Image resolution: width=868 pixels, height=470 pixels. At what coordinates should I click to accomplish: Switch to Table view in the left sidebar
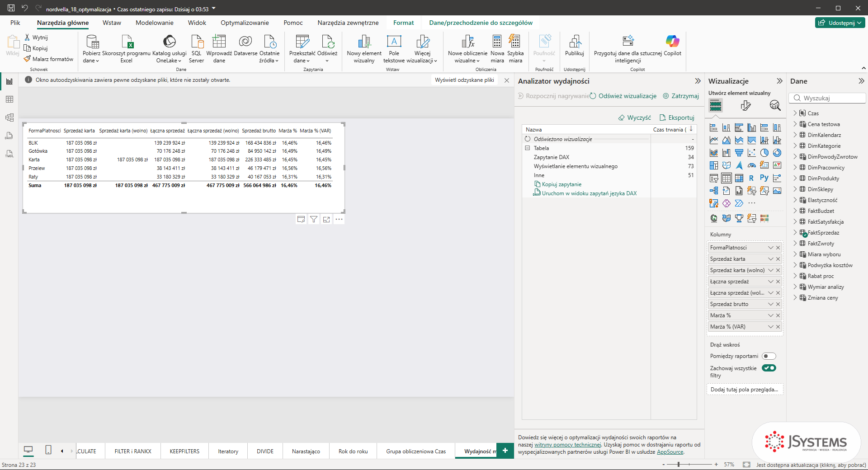tap(9, 99)
